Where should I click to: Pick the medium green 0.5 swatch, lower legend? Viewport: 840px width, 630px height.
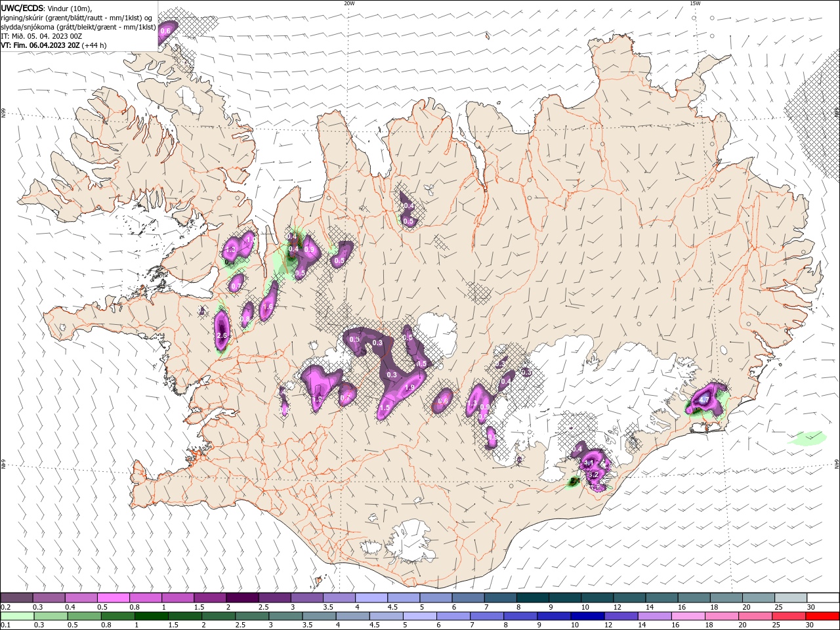(x=85, y=616)
